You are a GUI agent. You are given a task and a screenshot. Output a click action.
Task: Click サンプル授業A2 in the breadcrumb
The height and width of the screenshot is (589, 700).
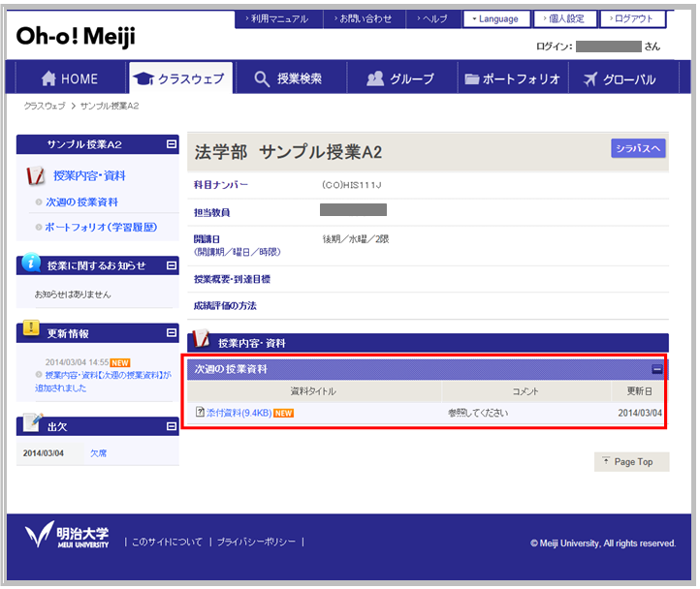tap(110, 107)
